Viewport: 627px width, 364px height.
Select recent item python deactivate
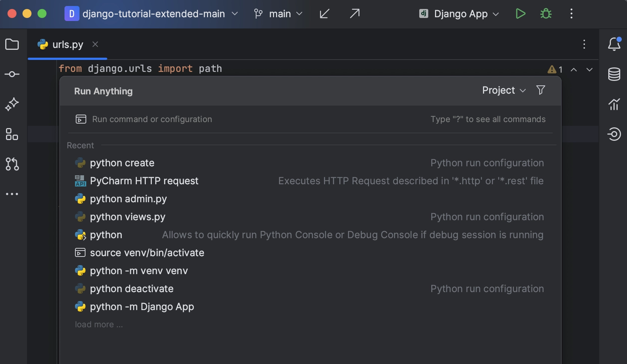(x=310, y=289)
